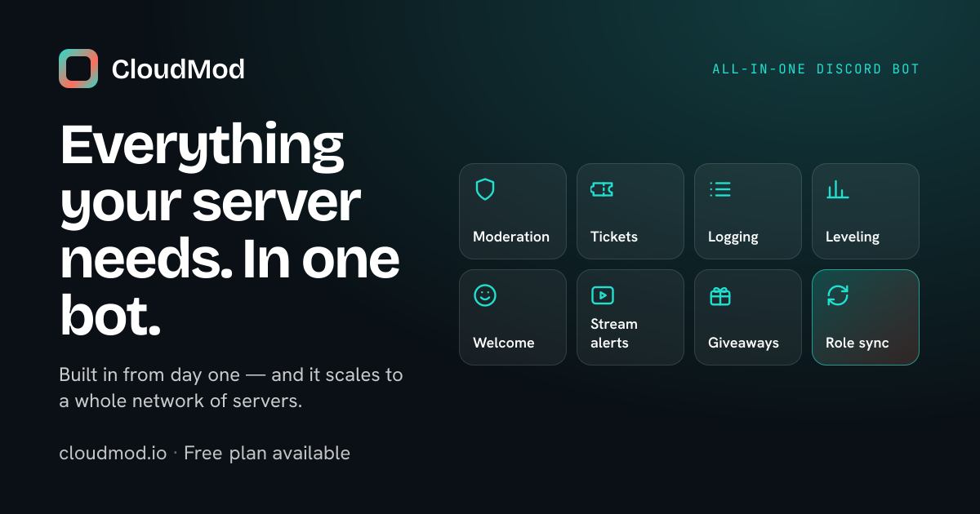Click the subtitle "Built in from day one"
This screenshot has height=514, width=980.
231,388
